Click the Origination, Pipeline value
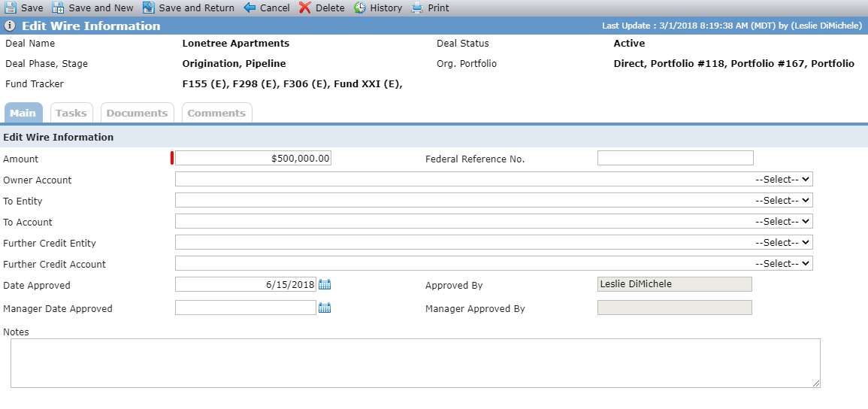 pos(234,64)
